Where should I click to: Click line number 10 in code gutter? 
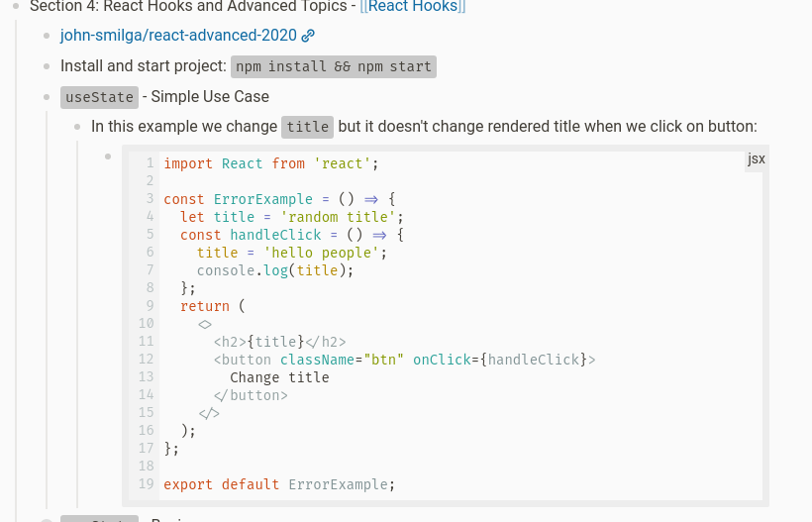pos(146,324)
